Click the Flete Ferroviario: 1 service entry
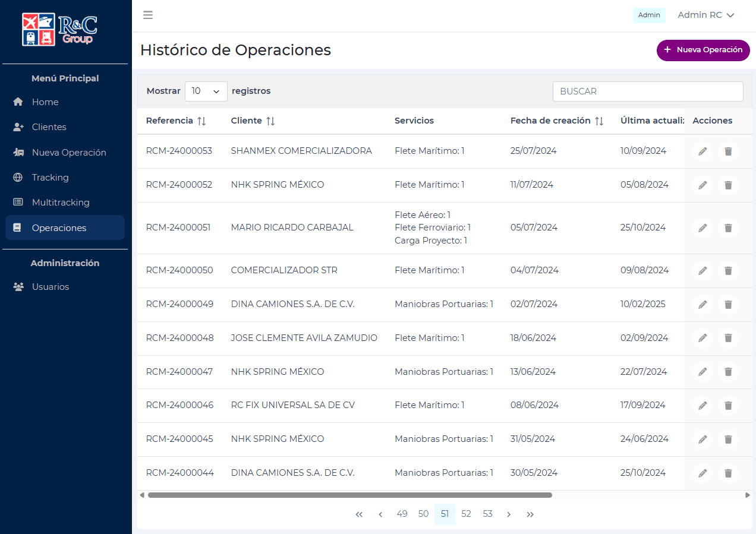The width and height of the screenshot is (756, 534). tap(433, 227)
